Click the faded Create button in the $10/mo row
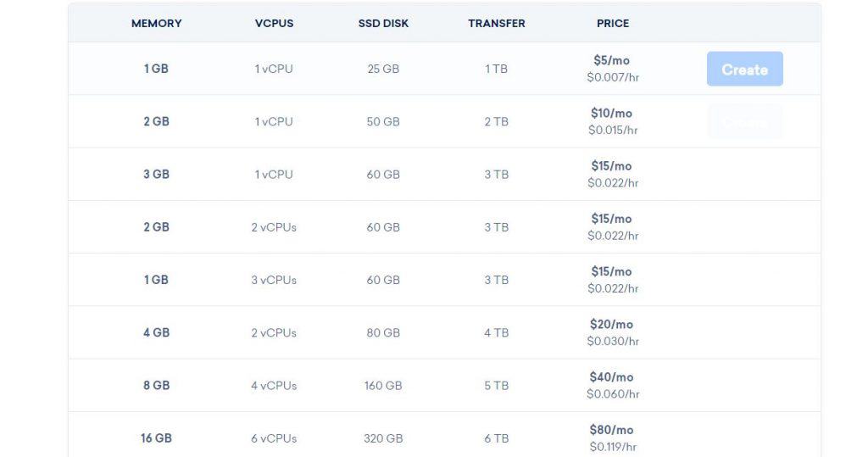 (x=744, y=121)
